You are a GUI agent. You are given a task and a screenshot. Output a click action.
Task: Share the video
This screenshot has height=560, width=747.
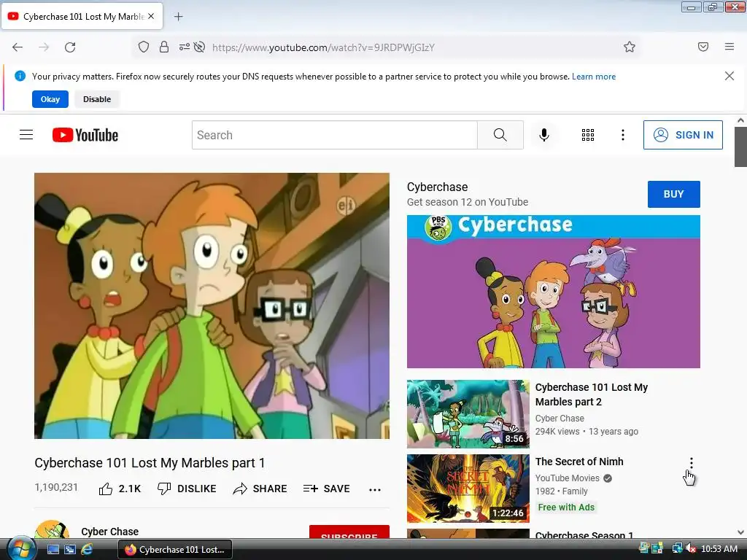pyautogui.click(x=260, y=489)
